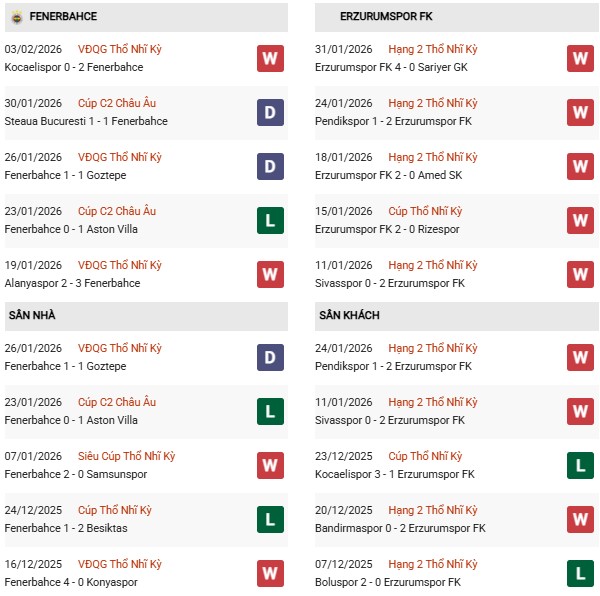This screenshot has height=596, width=600.
Task: Click loss badge for Fenerbahce 1 - 2 Besiktas
Action: tap(270, 519)
